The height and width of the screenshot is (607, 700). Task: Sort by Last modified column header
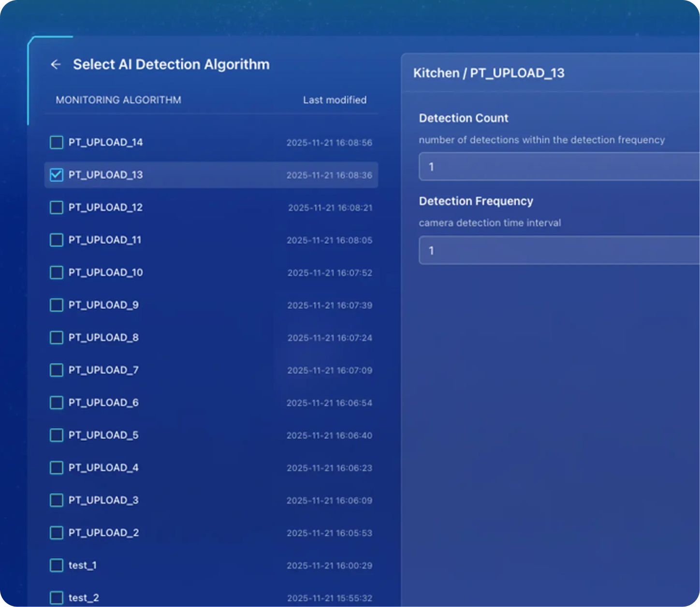click(335, 100)
